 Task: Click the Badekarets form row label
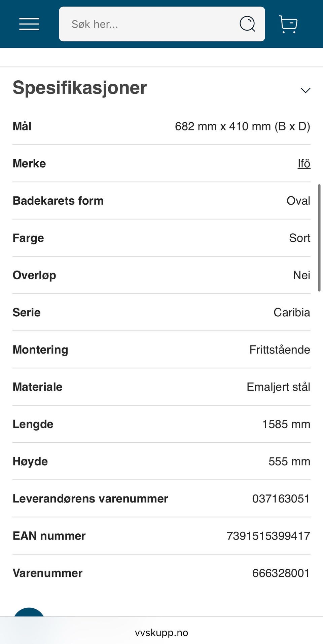point(58,201)
